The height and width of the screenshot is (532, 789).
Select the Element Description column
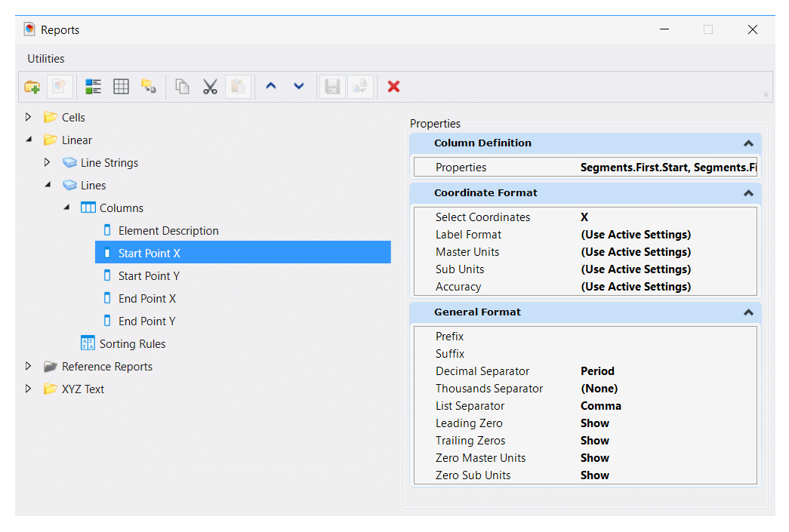[168, 231]
